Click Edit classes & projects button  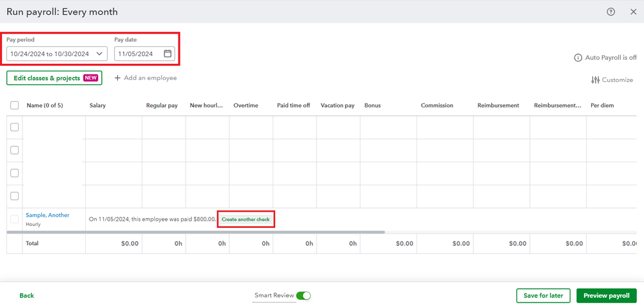pos(54,78)
